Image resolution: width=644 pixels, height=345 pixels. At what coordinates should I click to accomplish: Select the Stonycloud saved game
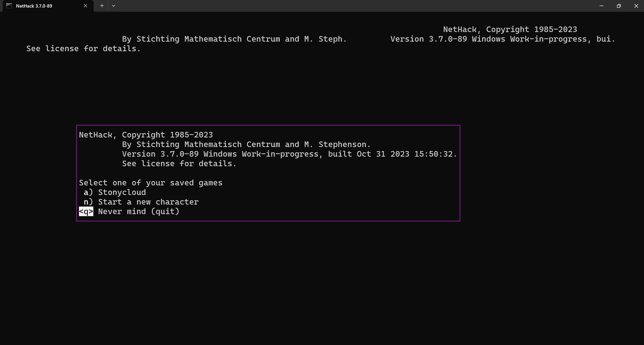pos(115,192)
